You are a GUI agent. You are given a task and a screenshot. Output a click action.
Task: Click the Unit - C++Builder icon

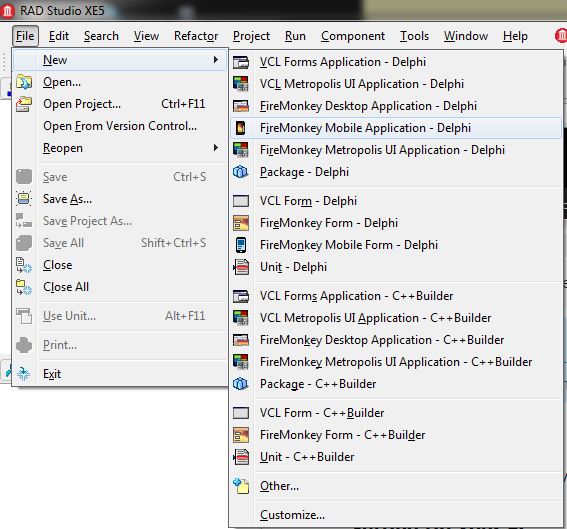coord(241,457)
